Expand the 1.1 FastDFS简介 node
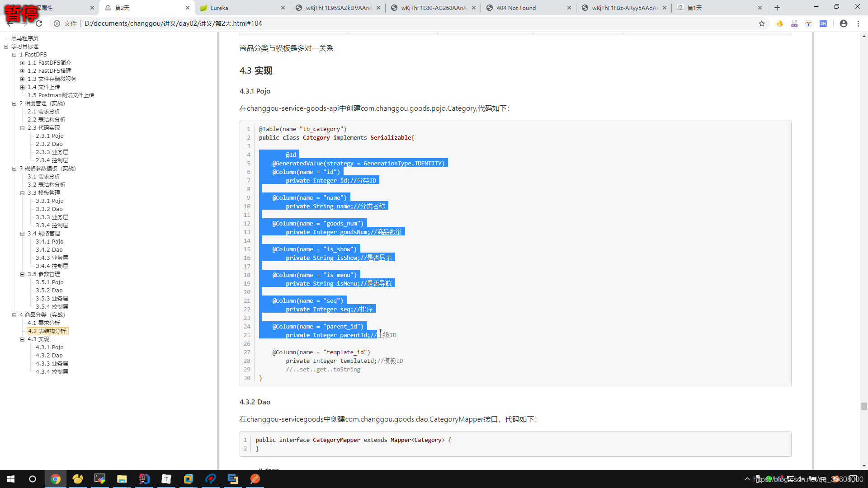This screenshot has height=488, width=868. coord(22,63)
